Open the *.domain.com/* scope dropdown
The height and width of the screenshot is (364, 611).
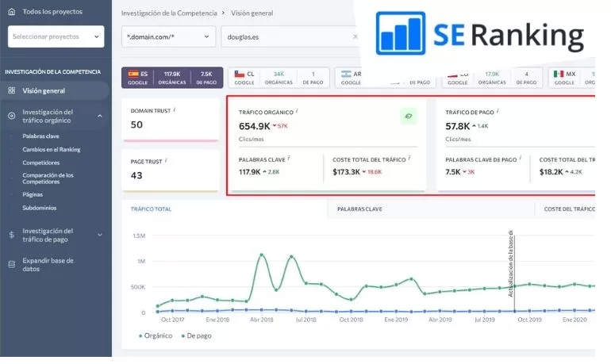[x=168, y=36]
